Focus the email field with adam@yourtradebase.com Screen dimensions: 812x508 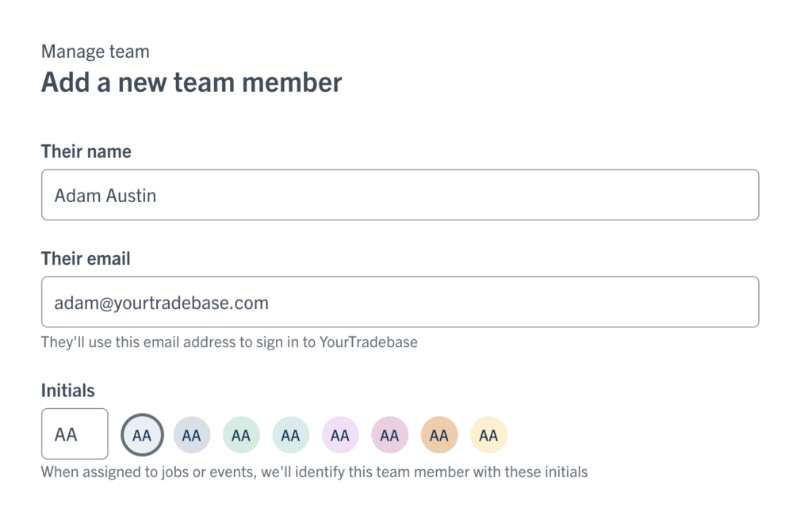pos(400,302)
